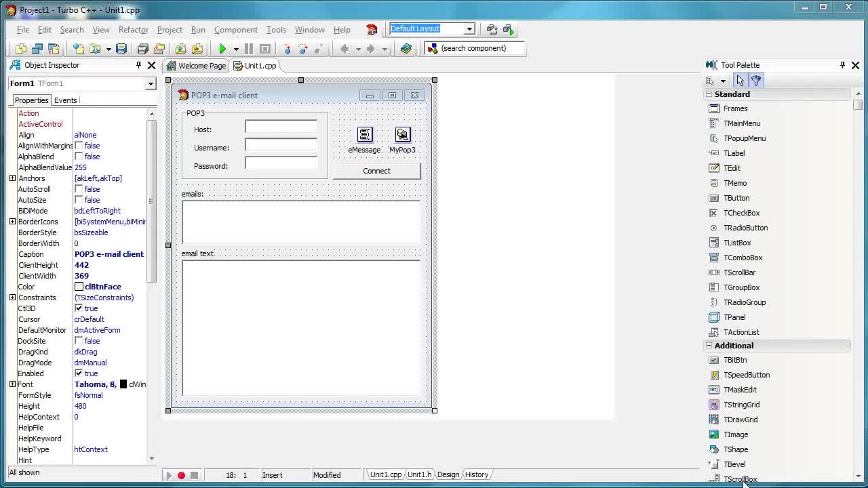This screenshot has width=868, height=488.
Task: Click the Tool Palette filter funnel icon
Action: 756,81
